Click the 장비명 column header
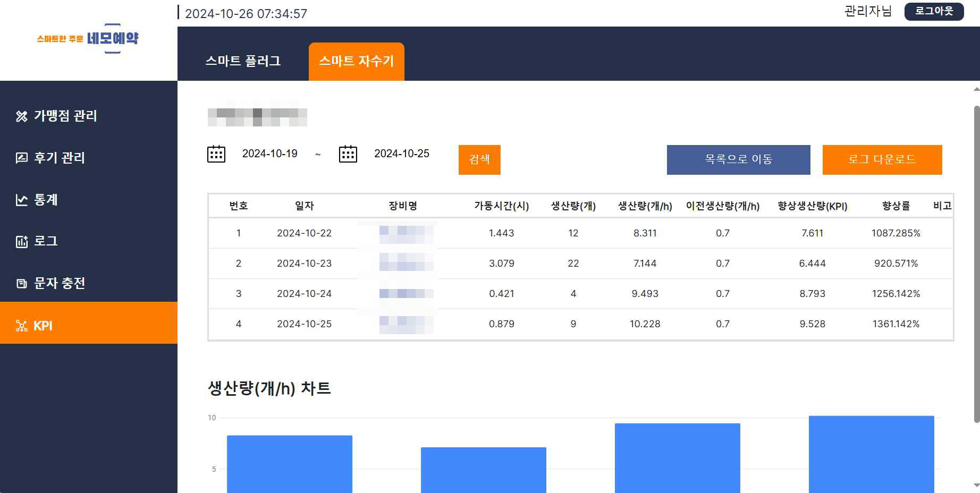Viewport: 980px width, 493px height. coord(403,206)
